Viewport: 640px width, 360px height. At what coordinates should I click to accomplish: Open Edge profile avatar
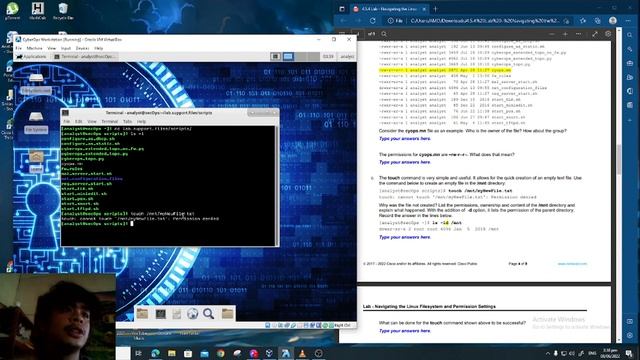613,20
